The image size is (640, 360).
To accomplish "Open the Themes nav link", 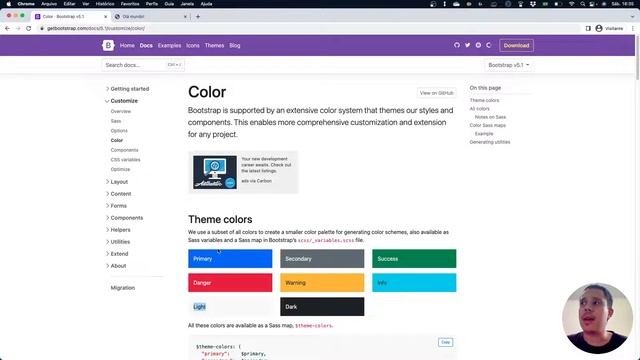I will tap(214, 46).
